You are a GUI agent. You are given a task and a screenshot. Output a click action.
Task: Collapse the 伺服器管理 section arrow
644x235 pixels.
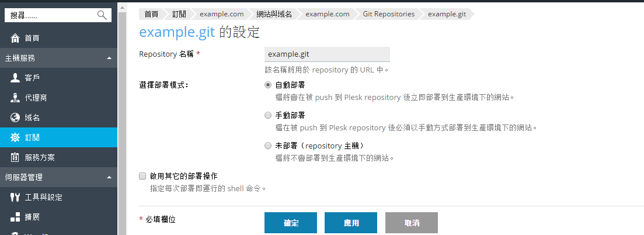pyautogui.click(x=109, y=177)
